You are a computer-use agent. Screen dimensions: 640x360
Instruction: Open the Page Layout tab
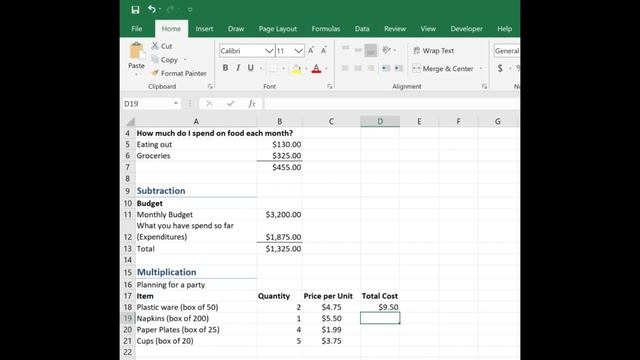tap(278, 29)
